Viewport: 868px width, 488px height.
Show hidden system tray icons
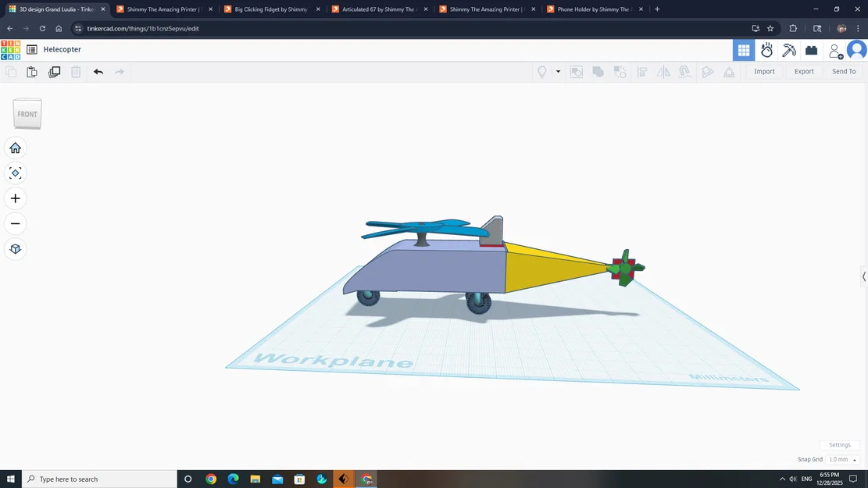tap(782, 479)
